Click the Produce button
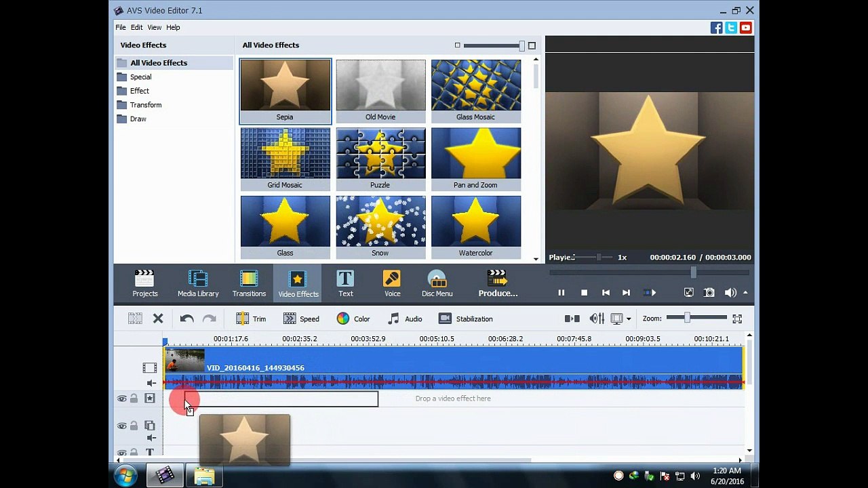 [498, 283]
